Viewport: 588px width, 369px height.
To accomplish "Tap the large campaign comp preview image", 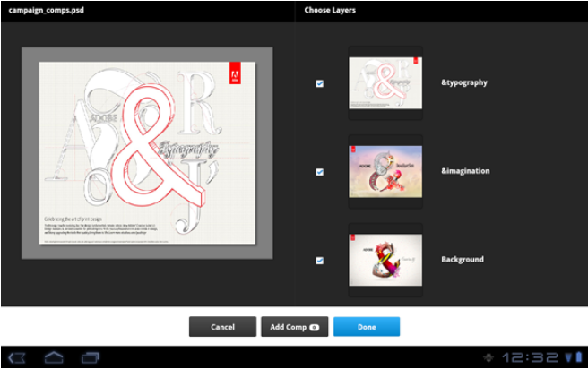I will [x=147, y=153].
